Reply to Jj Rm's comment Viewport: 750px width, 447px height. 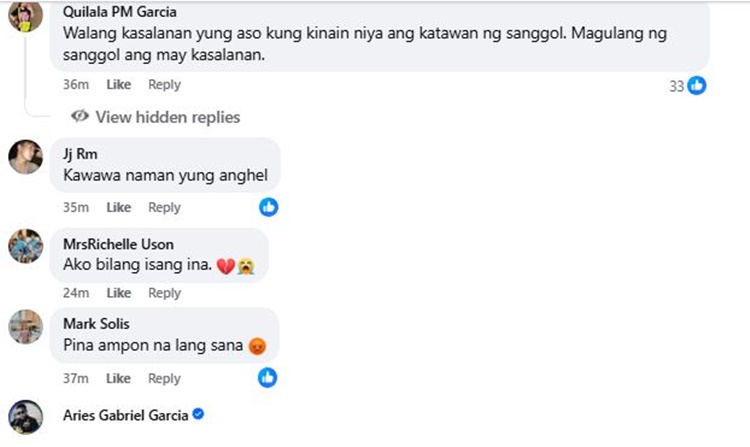[165, 207]
